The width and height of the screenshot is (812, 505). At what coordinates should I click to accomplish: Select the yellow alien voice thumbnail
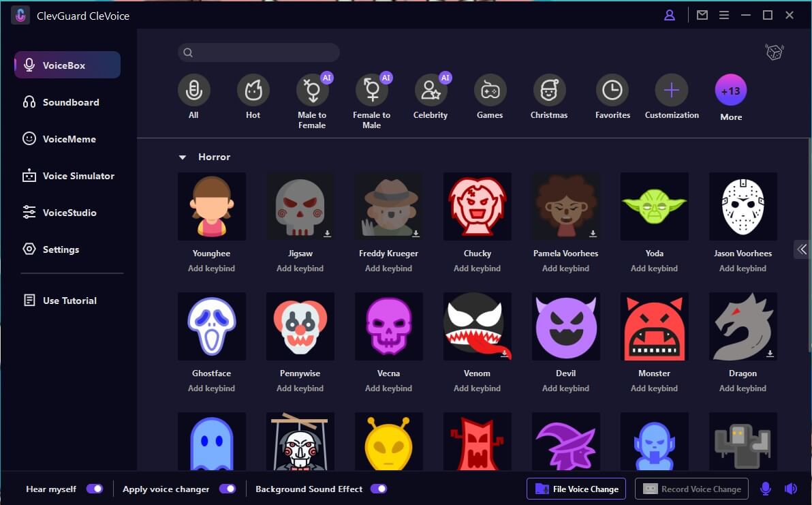tap(389, 442)
